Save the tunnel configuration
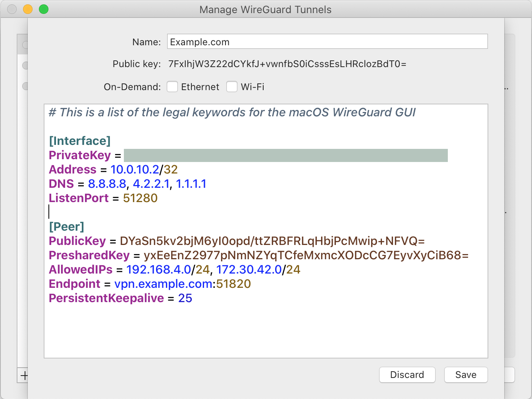This screenshot has height=399, width=532. click(466, 375)
